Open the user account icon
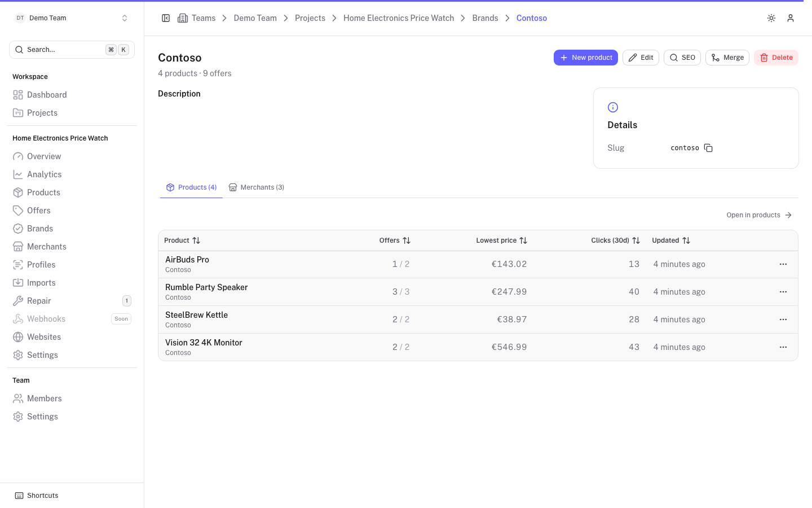The height and width of the screenshot is (508, 812). click(x=791, y=18)
